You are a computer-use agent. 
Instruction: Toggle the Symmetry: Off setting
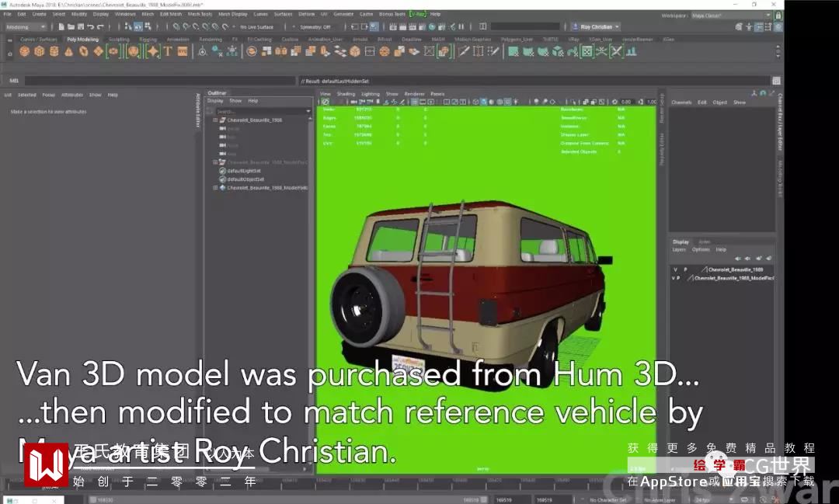point(315,26)
